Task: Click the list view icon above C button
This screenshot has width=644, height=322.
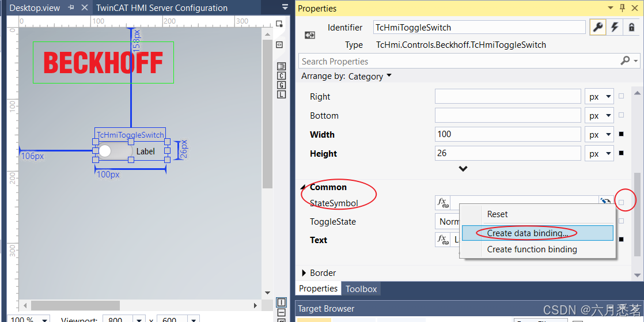Action: 281,66
